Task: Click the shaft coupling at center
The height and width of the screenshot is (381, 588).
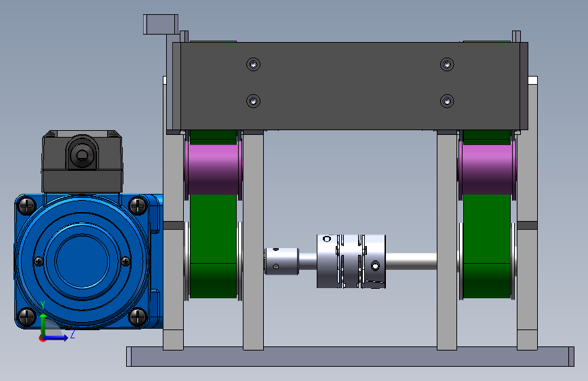Action: [351, 262]
